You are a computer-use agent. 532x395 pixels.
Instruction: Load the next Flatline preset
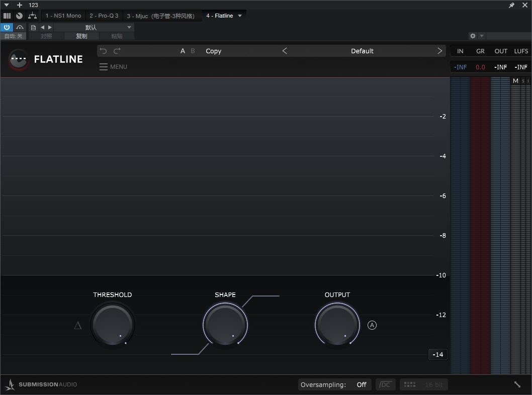(439, 51)
